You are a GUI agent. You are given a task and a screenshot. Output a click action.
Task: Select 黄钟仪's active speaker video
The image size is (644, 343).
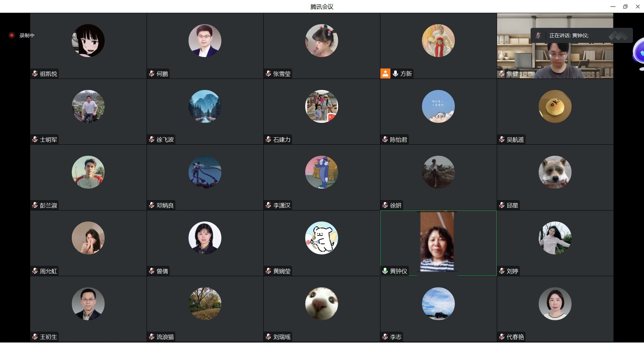437,242
